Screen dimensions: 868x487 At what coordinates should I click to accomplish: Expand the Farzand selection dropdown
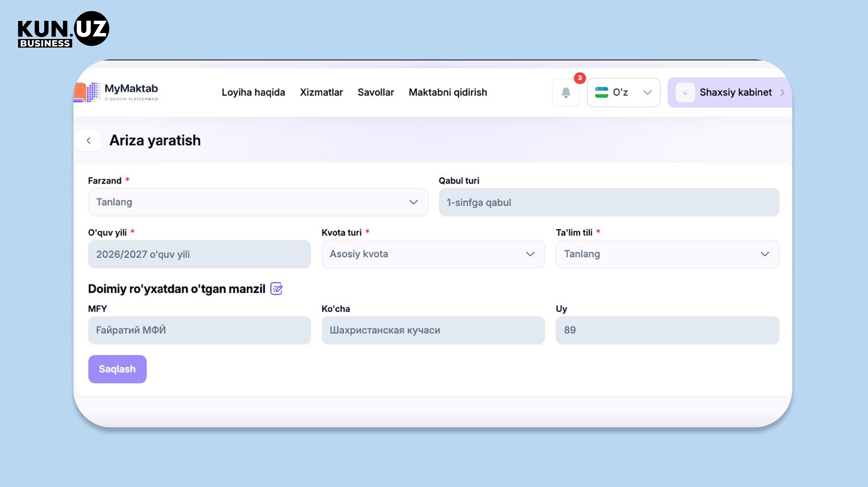tap(258, 202)
